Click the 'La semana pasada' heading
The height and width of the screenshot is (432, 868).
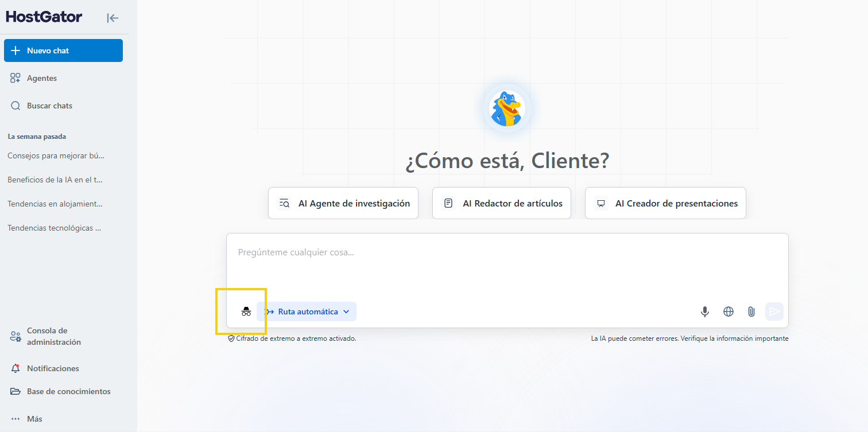(x=37, y=137)
